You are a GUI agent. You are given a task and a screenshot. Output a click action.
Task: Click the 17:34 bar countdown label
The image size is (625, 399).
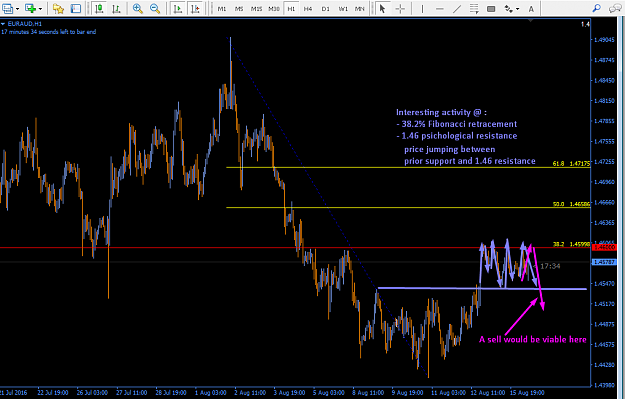pyautogui.click(x=550, y=266)
